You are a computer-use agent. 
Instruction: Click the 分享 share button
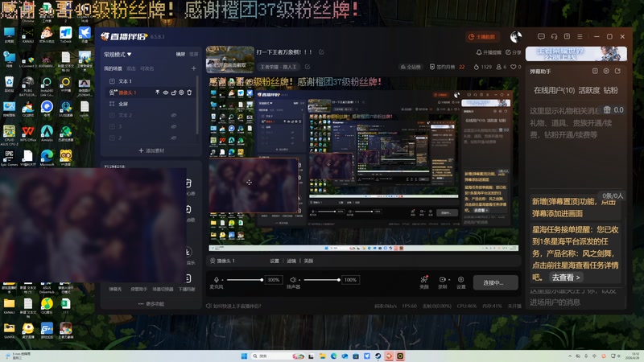tap(513, 52)
